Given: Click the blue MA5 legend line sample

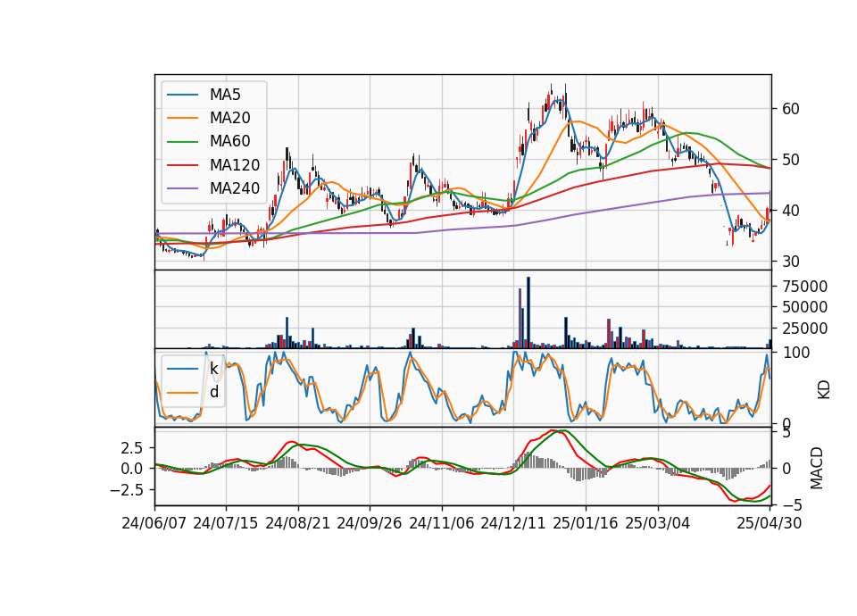Looking at the screenshot, I should (182, 95).
